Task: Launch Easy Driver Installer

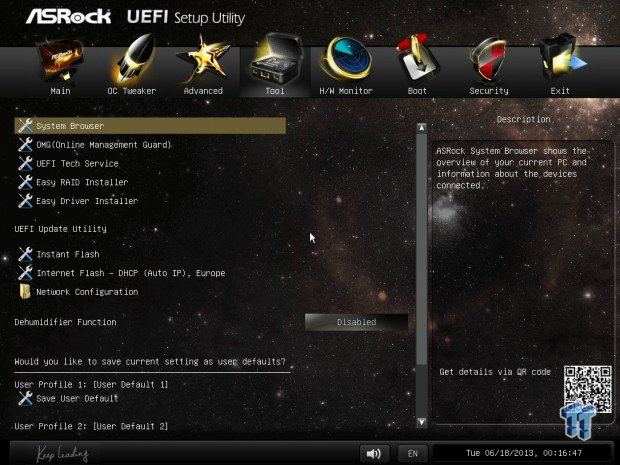Action: (x=87, y=201)
